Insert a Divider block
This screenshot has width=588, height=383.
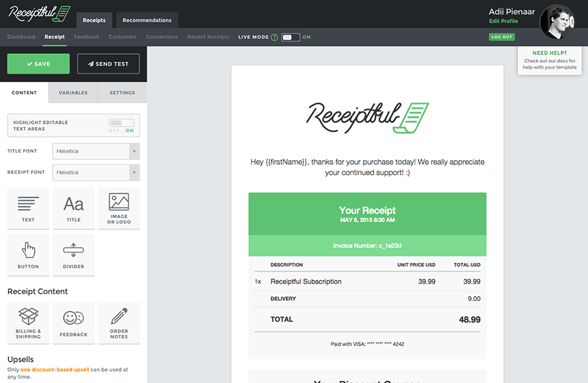(74, 255)
